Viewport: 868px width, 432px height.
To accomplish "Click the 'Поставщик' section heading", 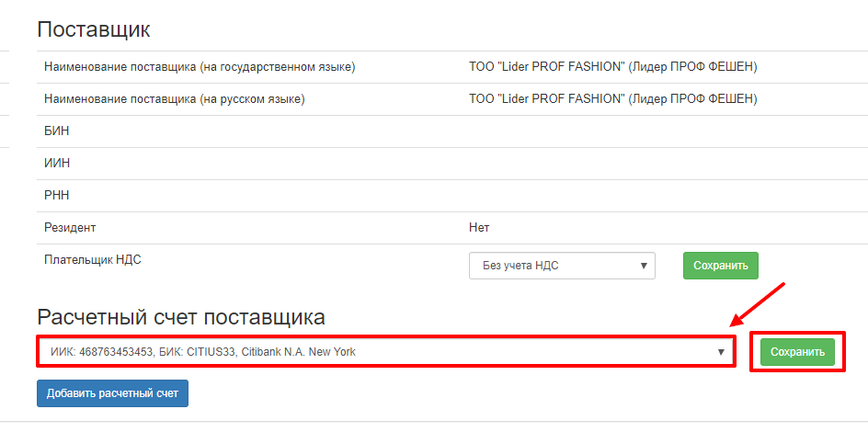I will 93,29.
